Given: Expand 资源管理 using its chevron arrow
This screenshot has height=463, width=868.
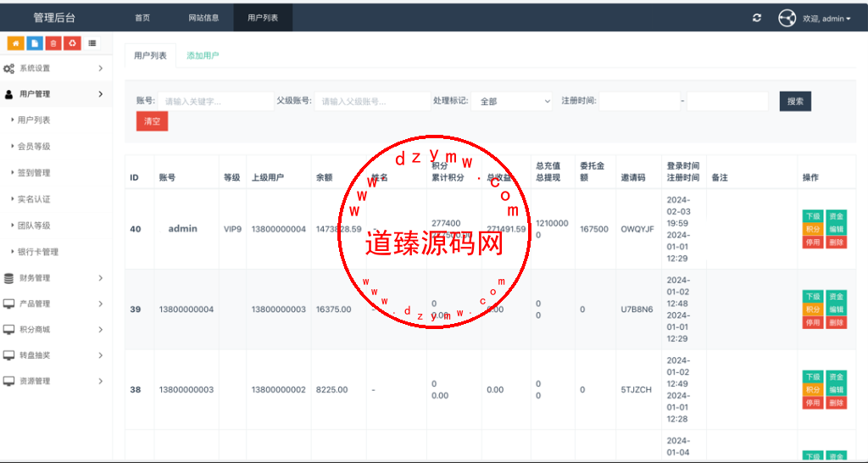Looking at the screenshot, I should coord(100,381).
